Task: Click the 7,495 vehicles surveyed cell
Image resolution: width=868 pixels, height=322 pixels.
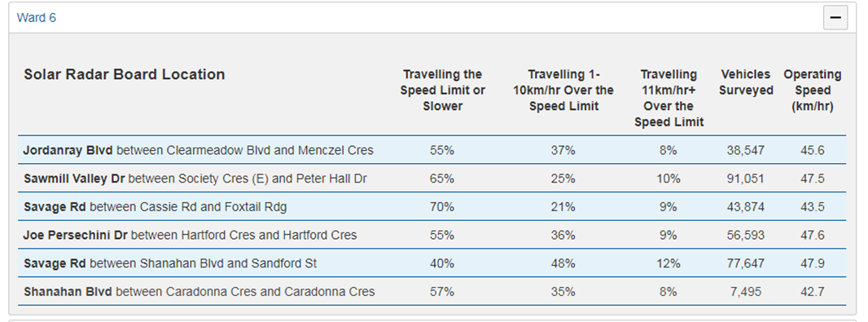Action: click(x=746, y=292)
